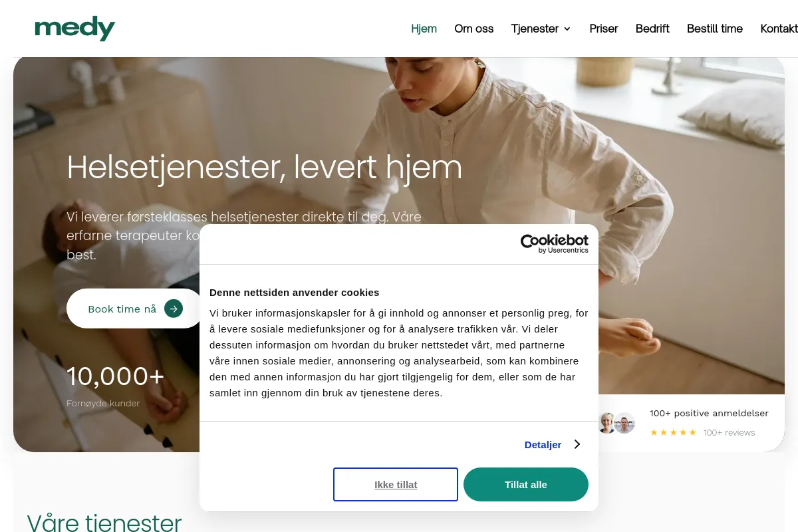Click the medy logo

[x=74, y=29]
